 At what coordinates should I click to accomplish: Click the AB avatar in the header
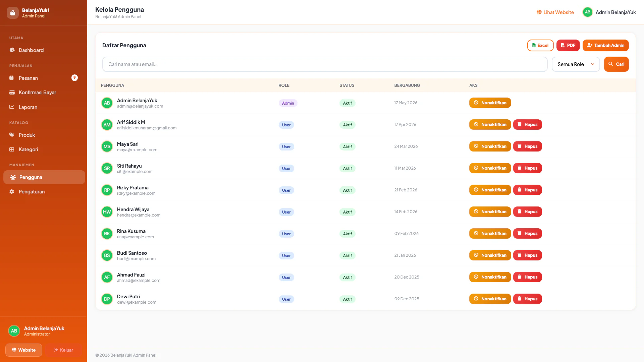[x=587, y=12]
